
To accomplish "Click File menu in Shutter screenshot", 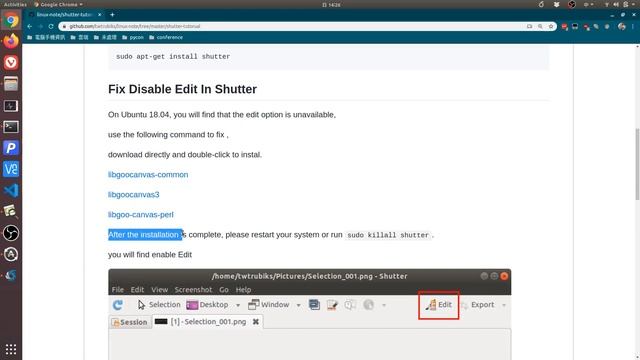I will pos(118,290).
